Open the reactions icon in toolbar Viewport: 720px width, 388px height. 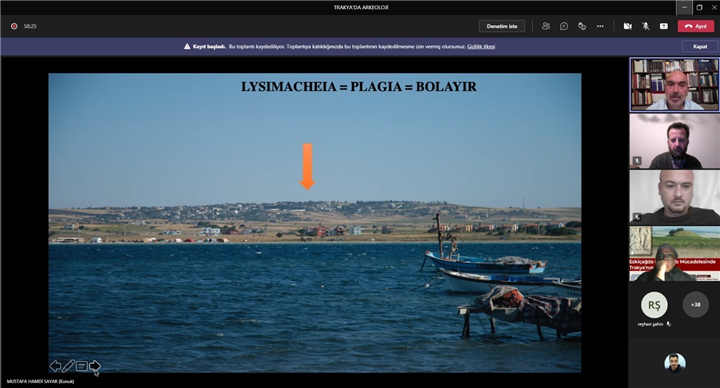pos(582,26)
